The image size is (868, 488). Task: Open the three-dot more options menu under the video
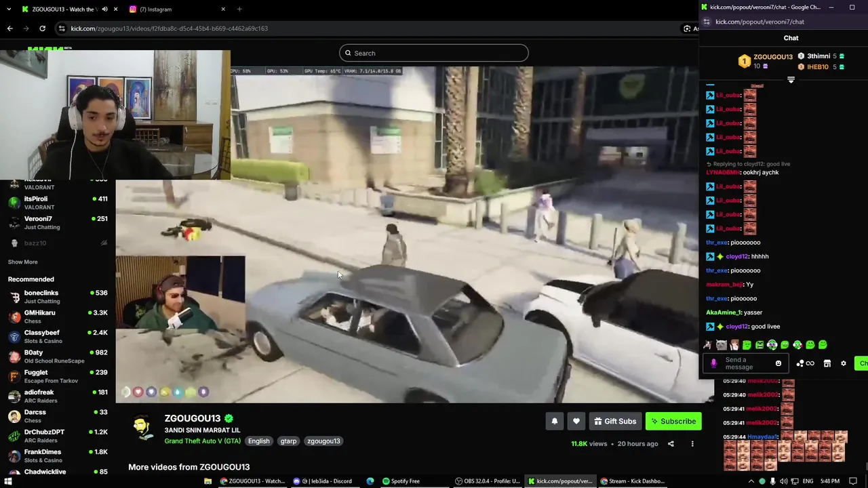692,444
